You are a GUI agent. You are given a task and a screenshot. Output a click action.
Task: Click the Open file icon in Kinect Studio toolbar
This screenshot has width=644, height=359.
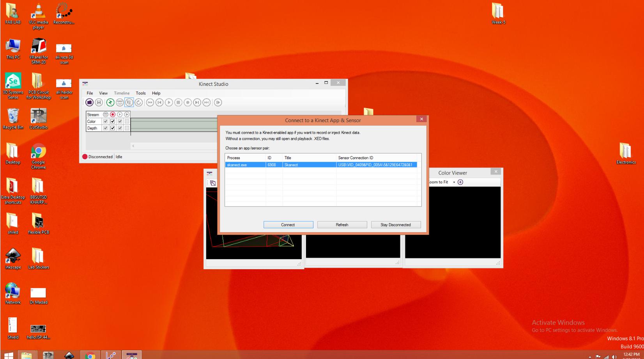pos(89,102)
